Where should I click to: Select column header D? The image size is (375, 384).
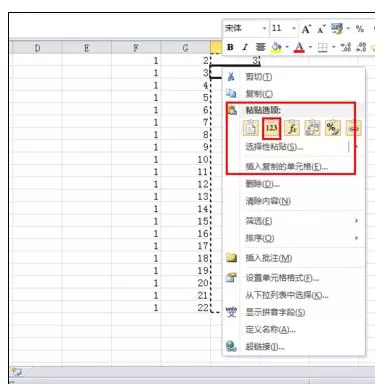point(37,48)
